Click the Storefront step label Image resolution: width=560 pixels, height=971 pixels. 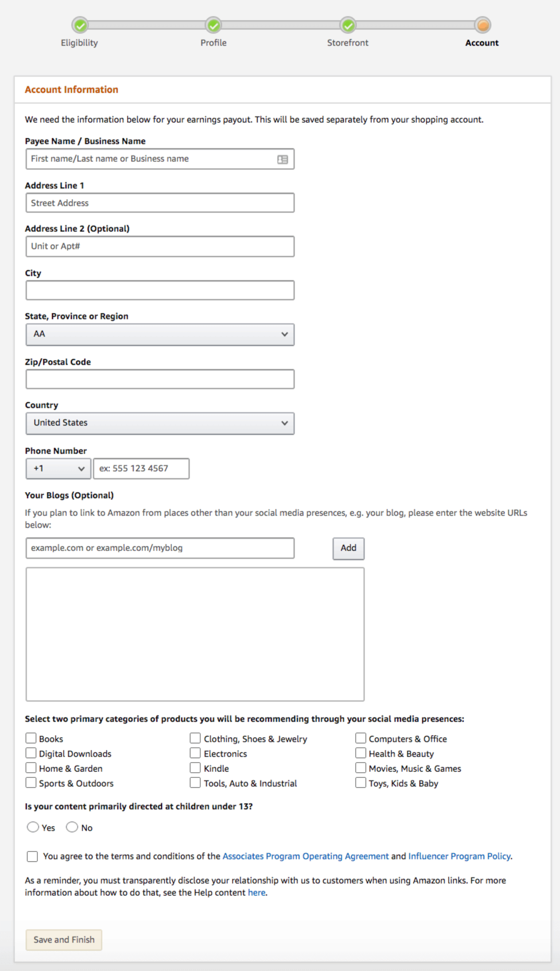tap(347, 43)
